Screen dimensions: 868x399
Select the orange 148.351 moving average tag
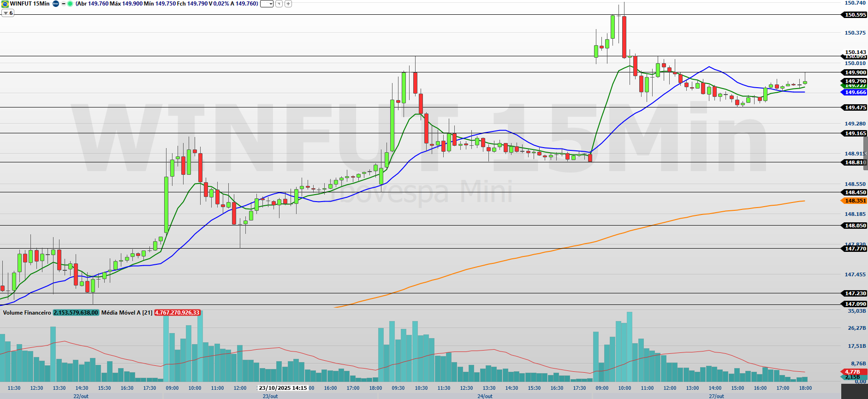point(855,201)
